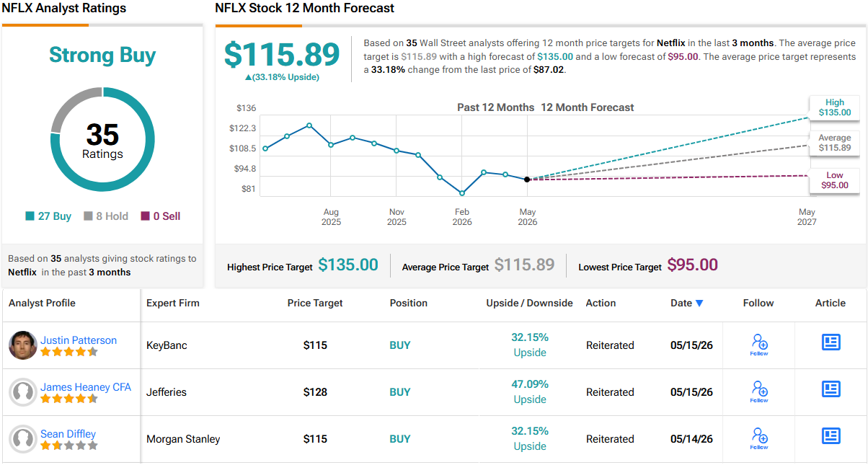Open article for KeyBanc rating

pos(831,342)
